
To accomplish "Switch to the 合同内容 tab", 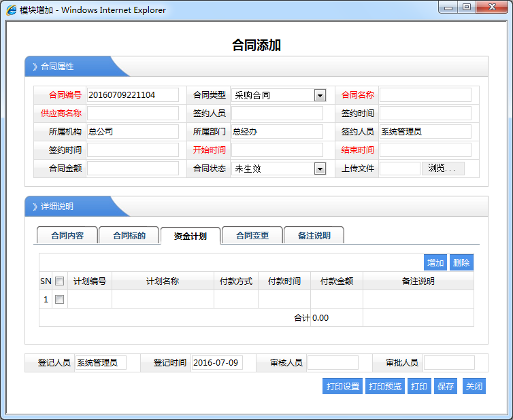I will pos(67,236).
